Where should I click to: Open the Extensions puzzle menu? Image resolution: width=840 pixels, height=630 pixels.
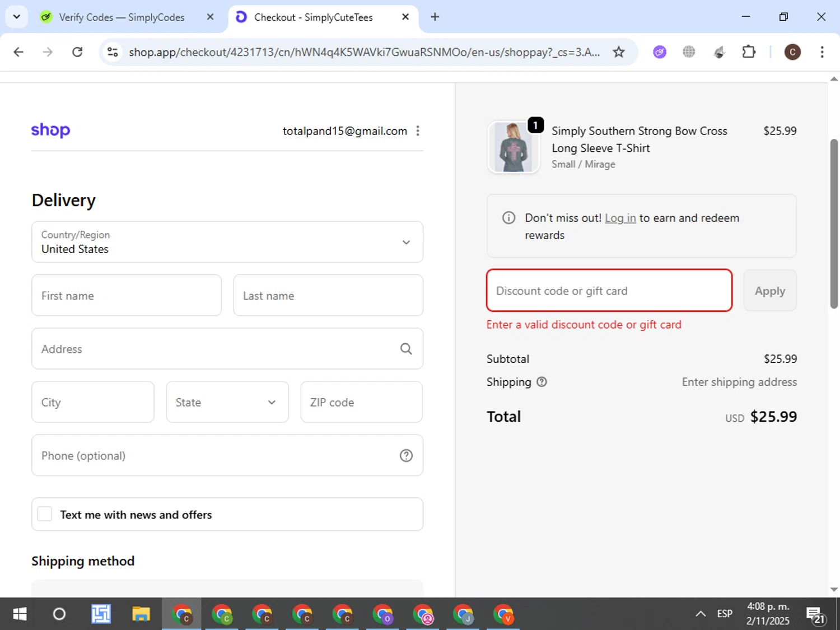pos(749,52)
